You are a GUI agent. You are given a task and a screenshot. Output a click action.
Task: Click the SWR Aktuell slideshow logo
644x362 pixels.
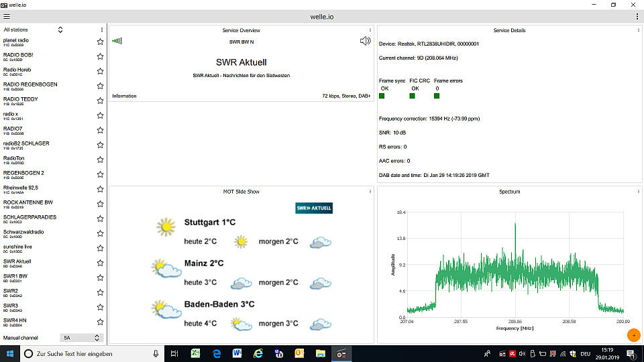click(x=314, y=208)
